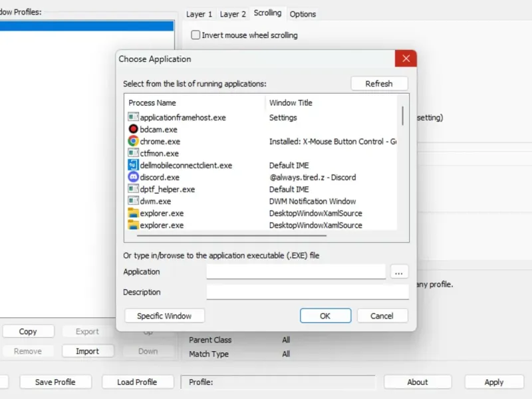Click the Specific Window button
The height and width of the screenshot is (399, 532).
[x=164, y=316]
